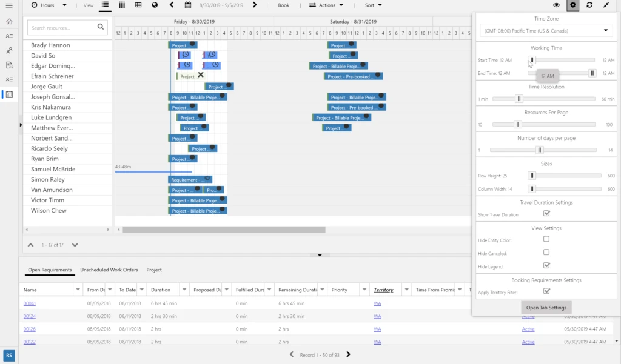Switch to the Project tab
This screenshot has width=621, height=364.
tap(153, 270)
